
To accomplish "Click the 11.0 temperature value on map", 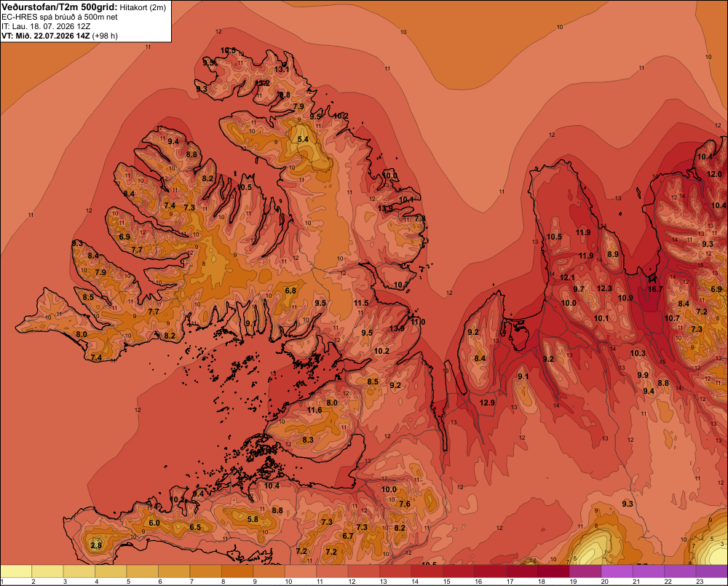I will [417, 322].
